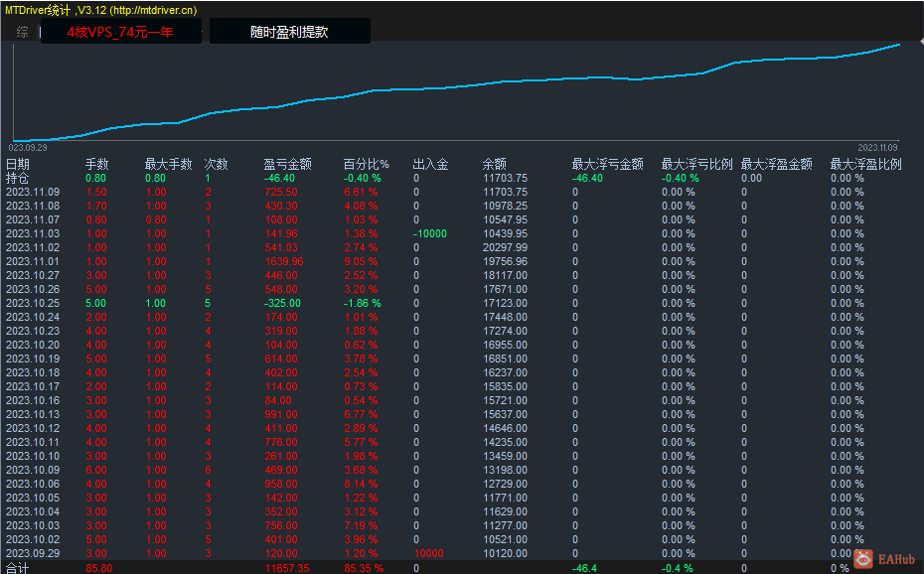The image size is (924, 574).
Task: Click balance value 10120.00
Action: click(505, 553)
